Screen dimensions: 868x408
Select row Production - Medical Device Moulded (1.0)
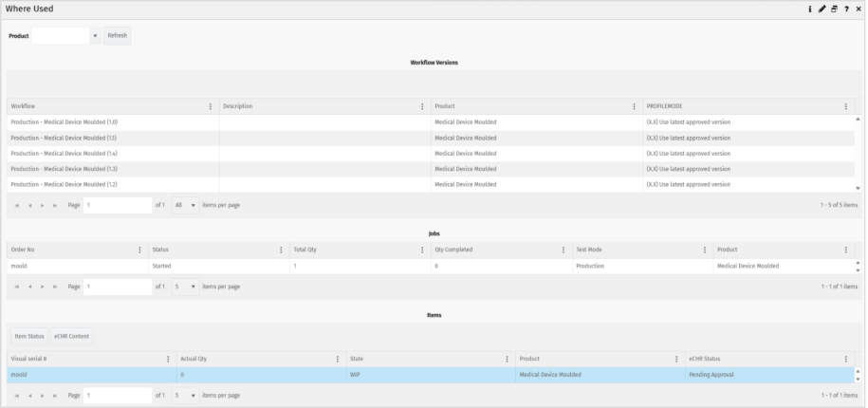[x=431, y=122]
